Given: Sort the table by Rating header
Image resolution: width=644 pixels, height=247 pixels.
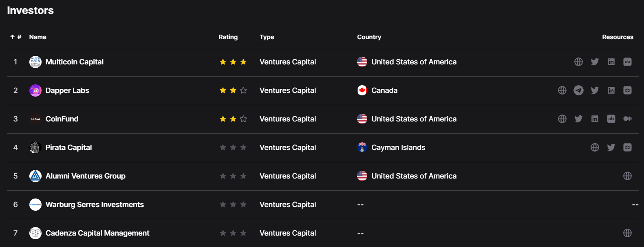Looking at the screenshot, I should tap(228, 37).
